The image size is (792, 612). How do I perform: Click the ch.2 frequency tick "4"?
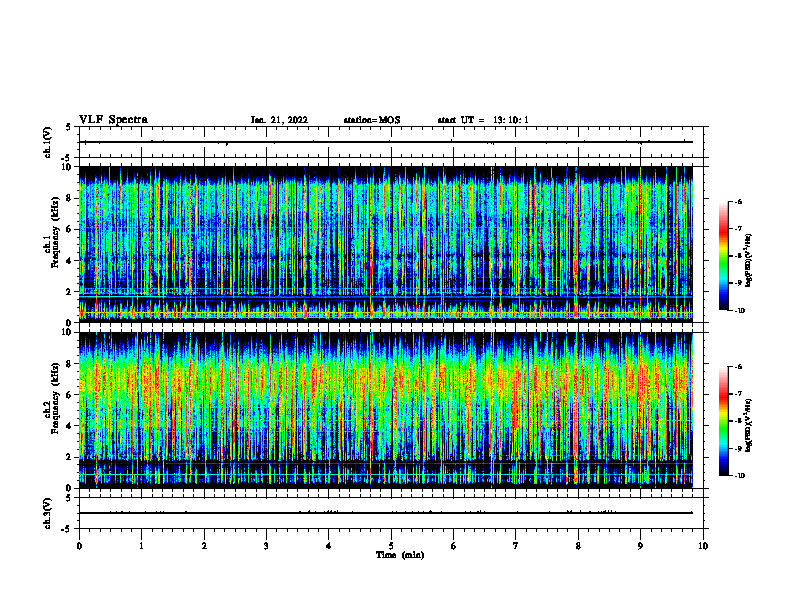point(70,426)
